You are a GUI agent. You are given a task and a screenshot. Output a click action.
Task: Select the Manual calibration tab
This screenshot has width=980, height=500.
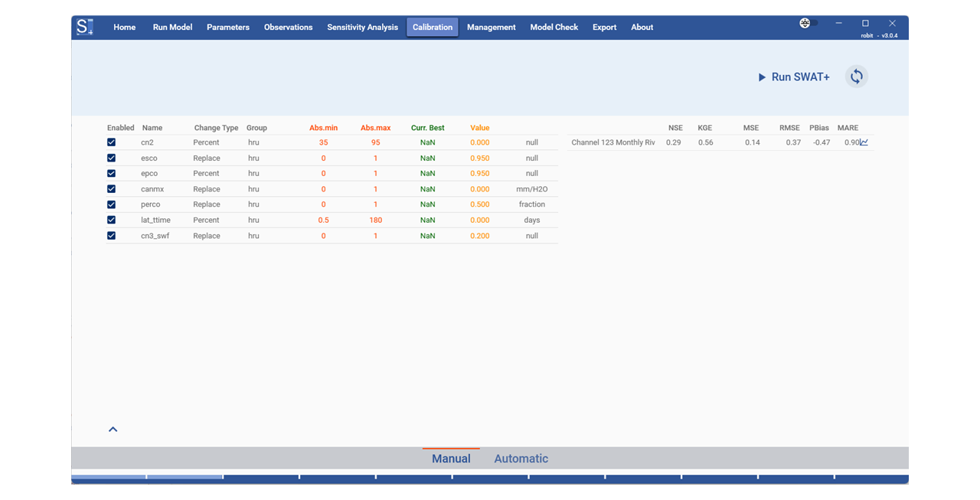point(451,459)
